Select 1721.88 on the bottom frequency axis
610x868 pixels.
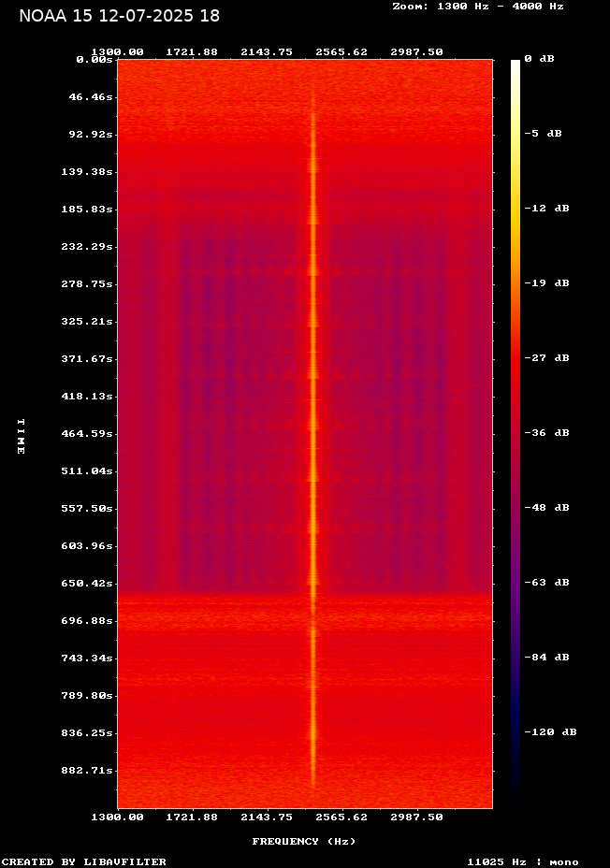pyautogui.click(x=192, y=817)
